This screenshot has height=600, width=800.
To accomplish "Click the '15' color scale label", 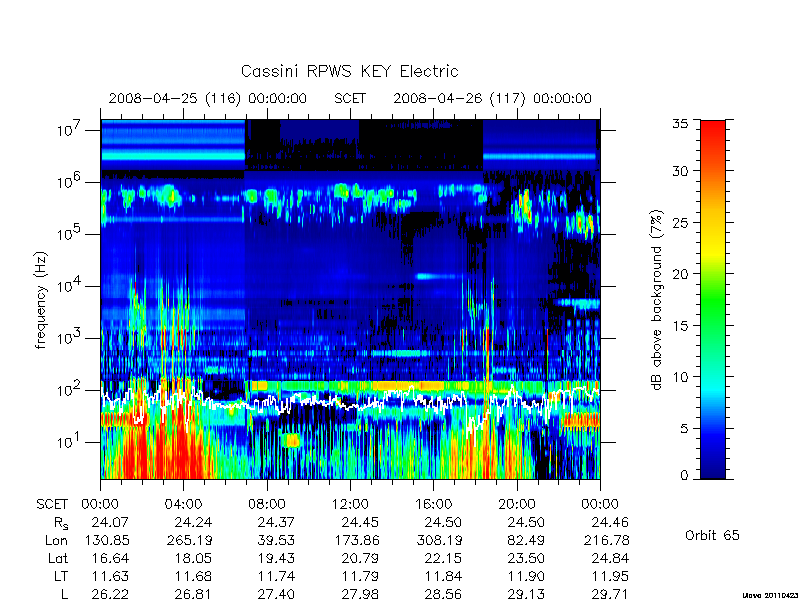I will point(680,326).
